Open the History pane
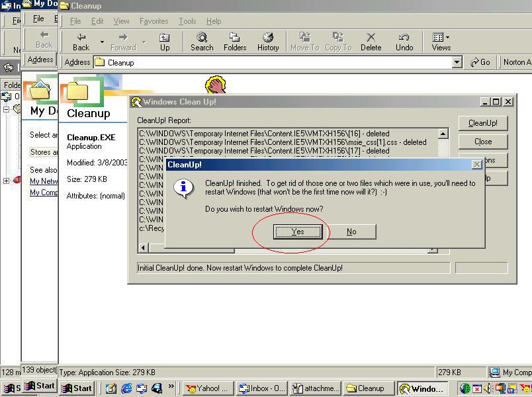The image size is (532, 397). [x=268, y=42]
